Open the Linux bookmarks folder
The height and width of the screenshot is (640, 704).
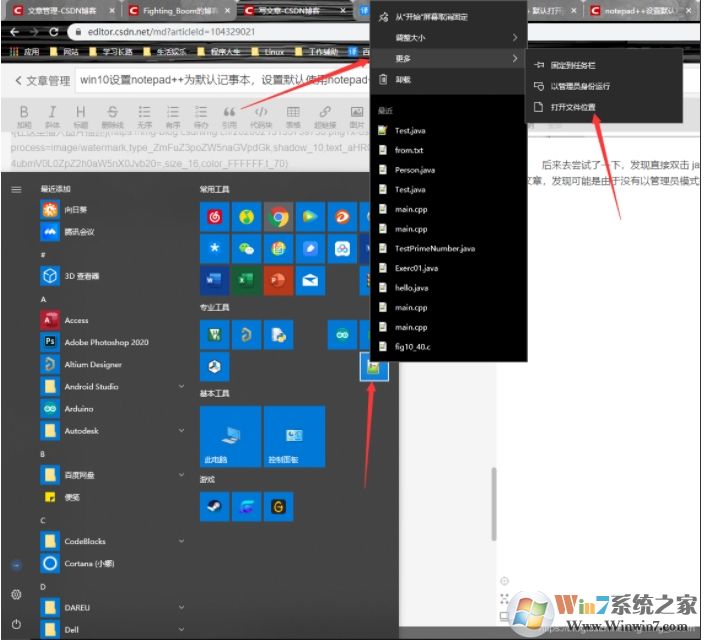(268, 52)
